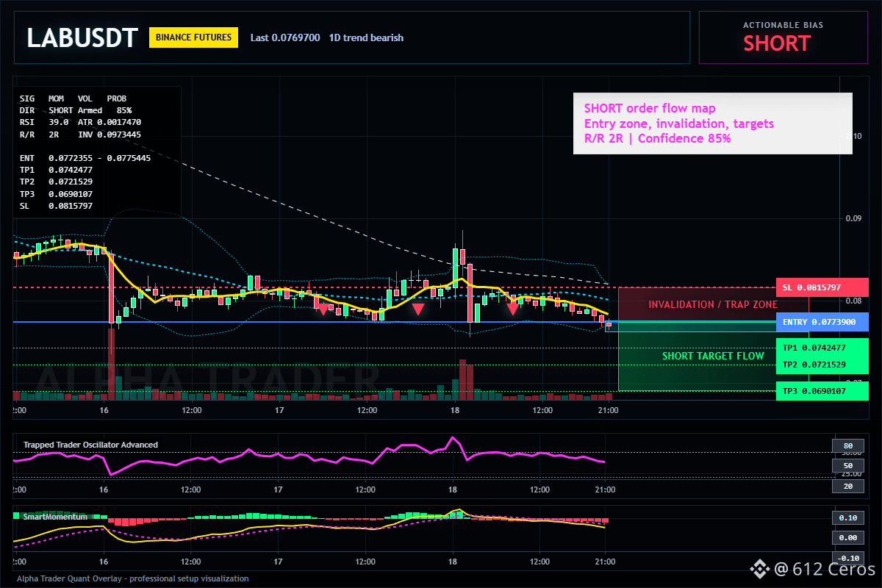
Task: Click the 50 level label on oscillator
Action: (847, 466)
